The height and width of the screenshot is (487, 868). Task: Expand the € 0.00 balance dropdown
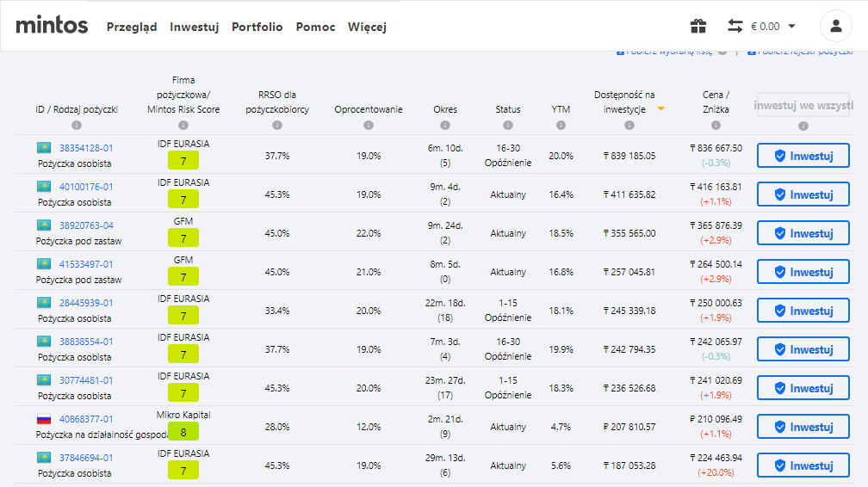(x=772, y=26)
